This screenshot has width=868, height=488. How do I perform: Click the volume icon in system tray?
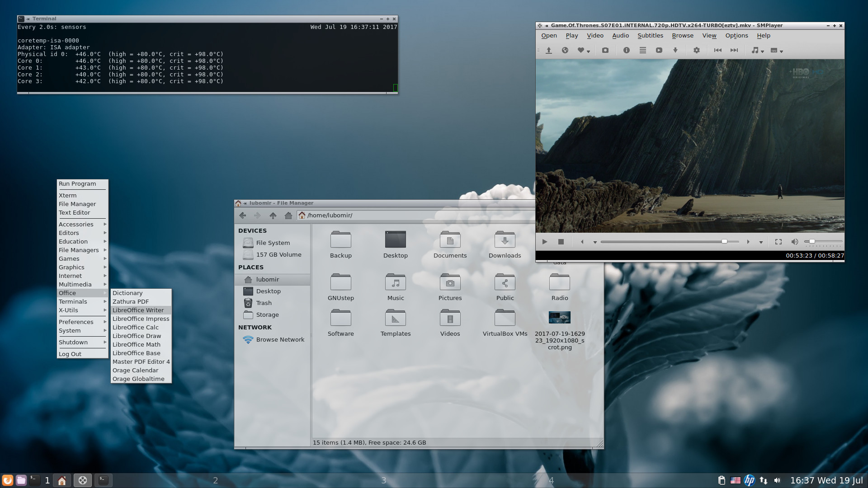click(777, 480)
